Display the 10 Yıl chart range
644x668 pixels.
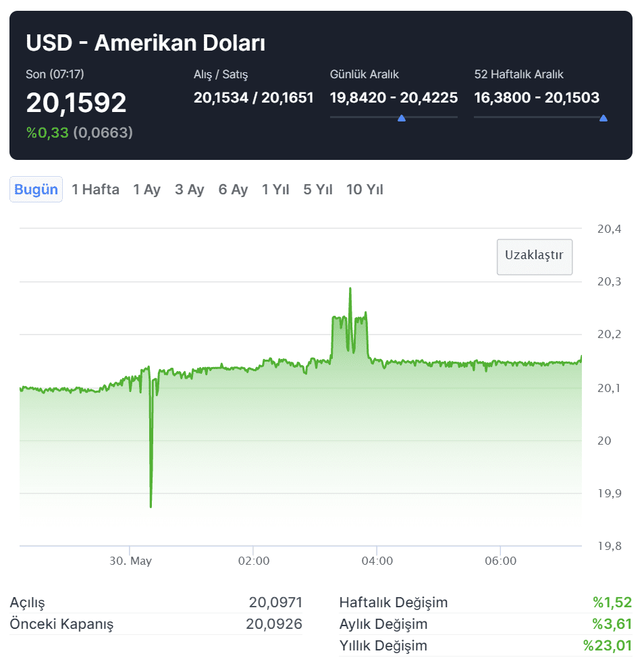(365, 190)
